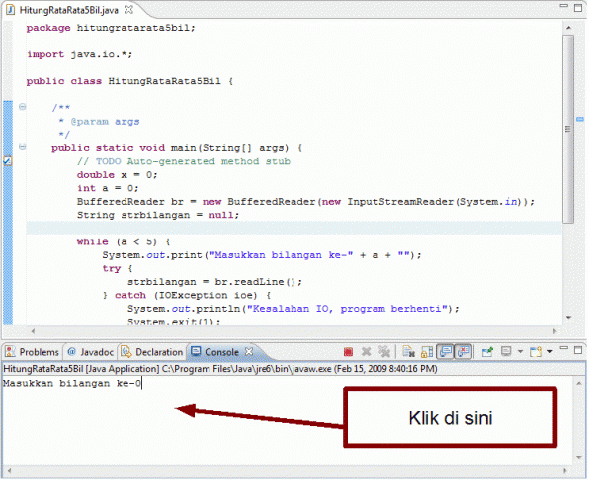Click the console horizontal scroll left arrow
The width and height of the screenshot is (589, 480).
pyautogui.click(x=9, y=470)
